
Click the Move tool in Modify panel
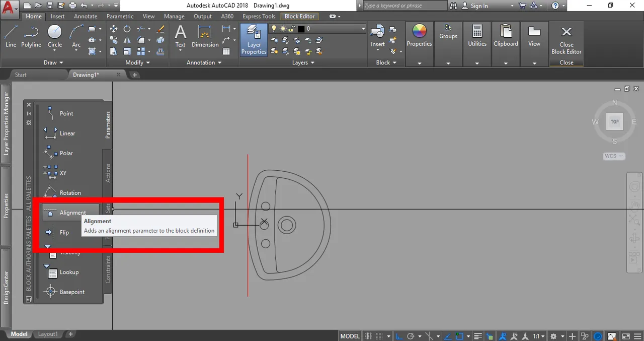click(114, 29)
